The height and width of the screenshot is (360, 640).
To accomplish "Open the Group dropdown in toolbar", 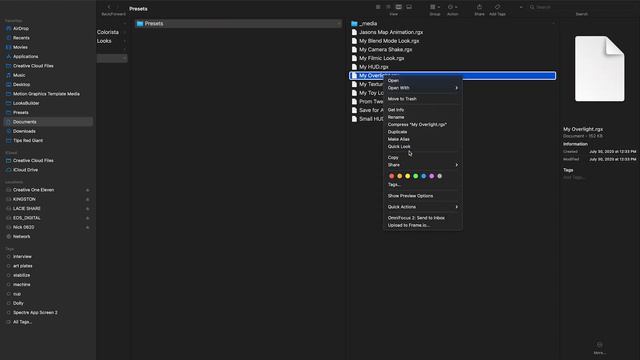I will 435,7.
